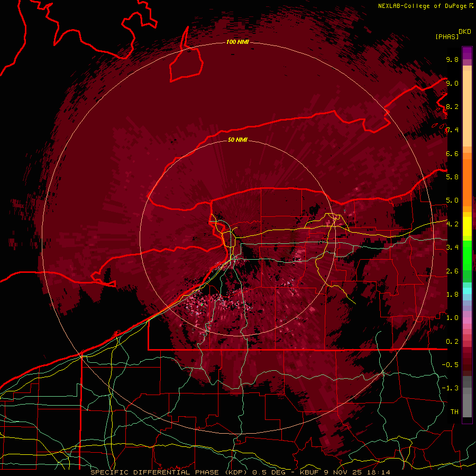Click the 100 NMI range ring label

(237, 42)
